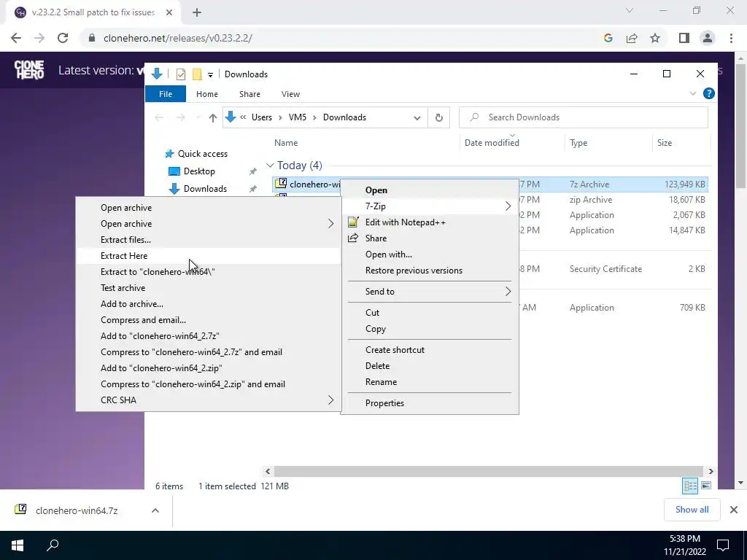The height and width of the screenshot is (560, 747).
Task: Open the Chrome side panel icon
Action: click(x=684, y=38)
